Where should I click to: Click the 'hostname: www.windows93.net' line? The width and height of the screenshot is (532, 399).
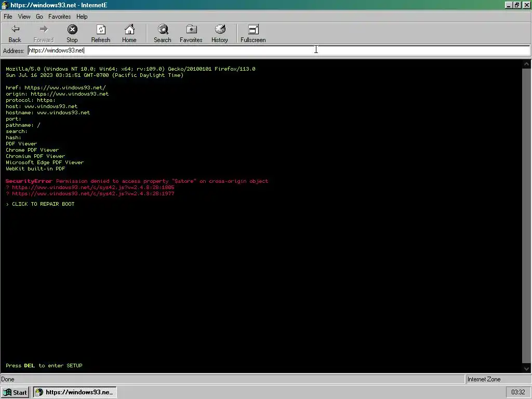tap(48, 113)
